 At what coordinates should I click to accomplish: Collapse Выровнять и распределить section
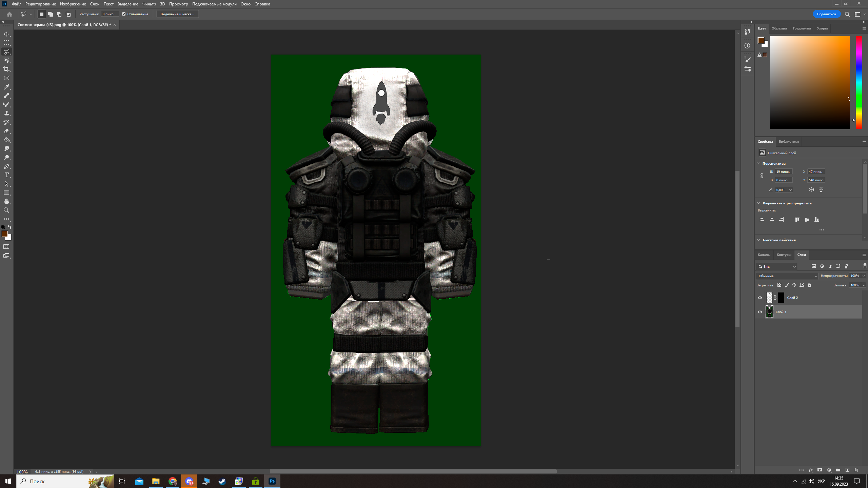[759, 203]
